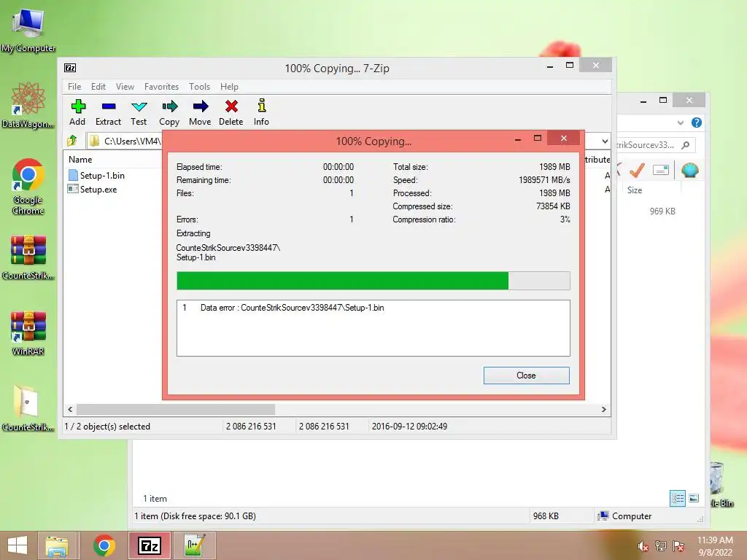Click the orange checkmark icon in Explorer ribbon
747x560 pixels.
coord(637,169)
